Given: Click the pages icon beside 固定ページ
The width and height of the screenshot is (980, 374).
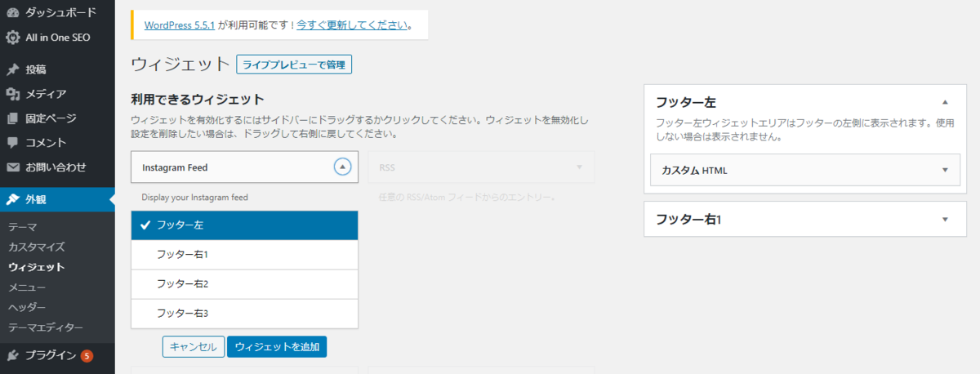Looking at the screenshot, I should pos(13,118).
